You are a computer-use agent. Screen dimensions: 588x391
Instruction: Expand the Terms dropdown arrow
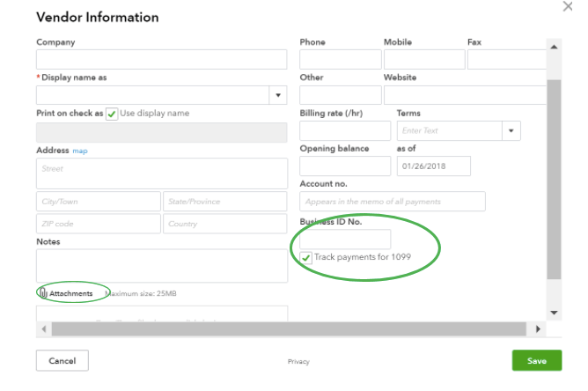pyautogui.click(x=511, y=130)
